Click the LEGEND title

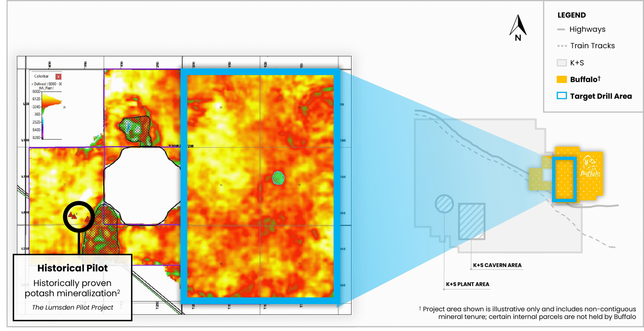pyautogui.click(x=572, y=15)
